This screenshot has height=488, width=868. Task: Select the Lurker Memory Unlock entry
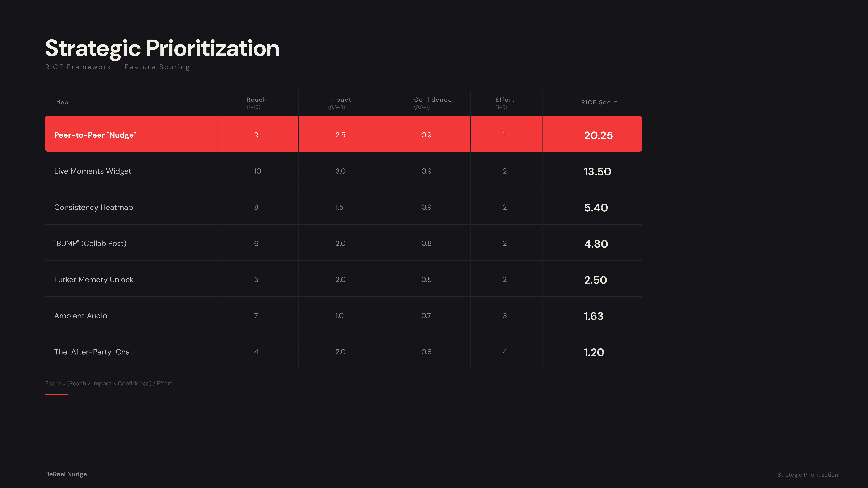pyautogui.click(x=94, y=280)
